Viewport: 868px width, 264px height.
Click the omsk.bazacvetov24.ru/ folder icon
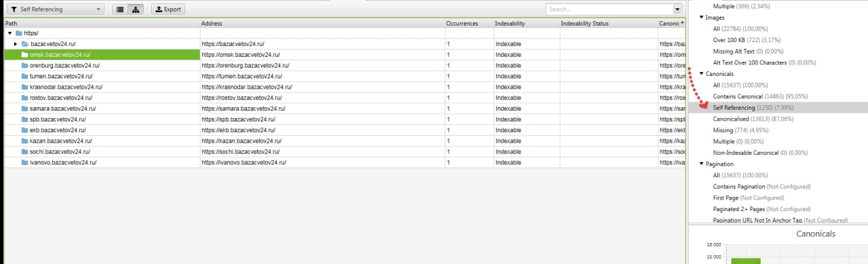(x=25, y=54)
